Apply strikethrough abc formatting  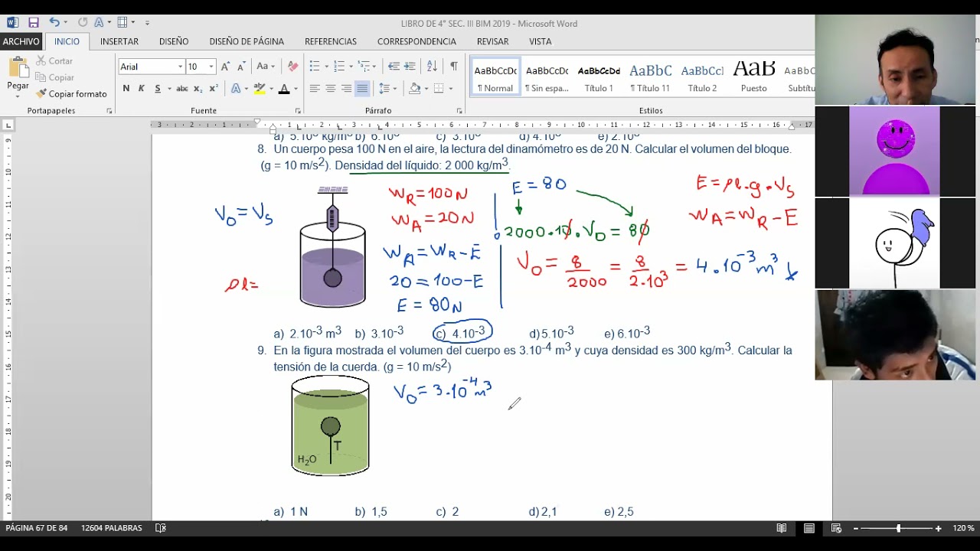point(181,89)
